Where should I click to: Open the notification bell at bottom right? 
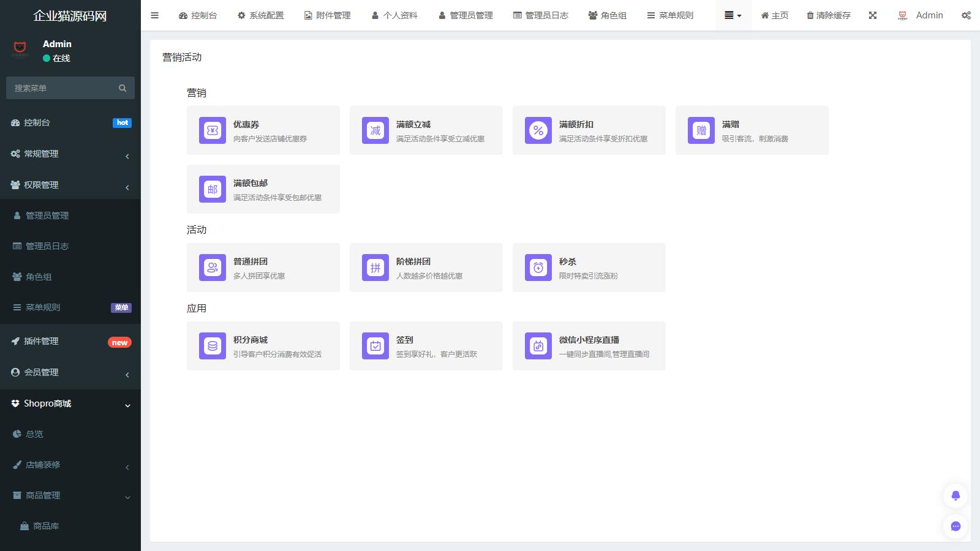955,496
